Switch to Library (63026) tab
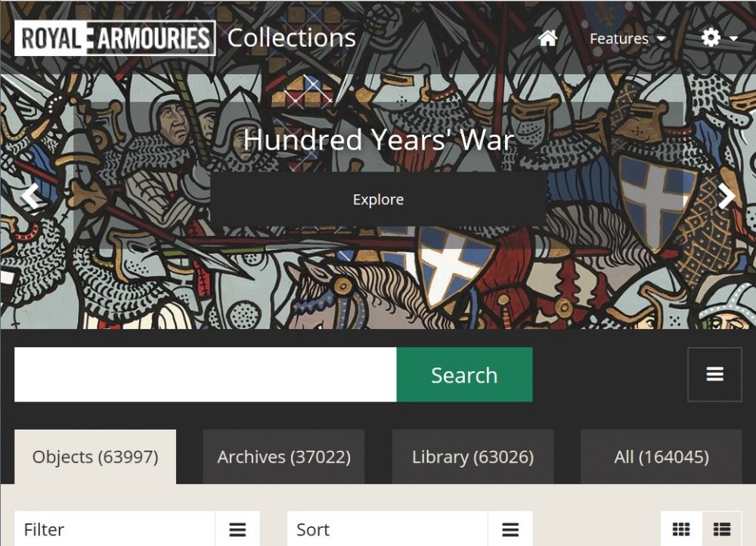Viewport: 756px width, 546px height. point(472,457)
